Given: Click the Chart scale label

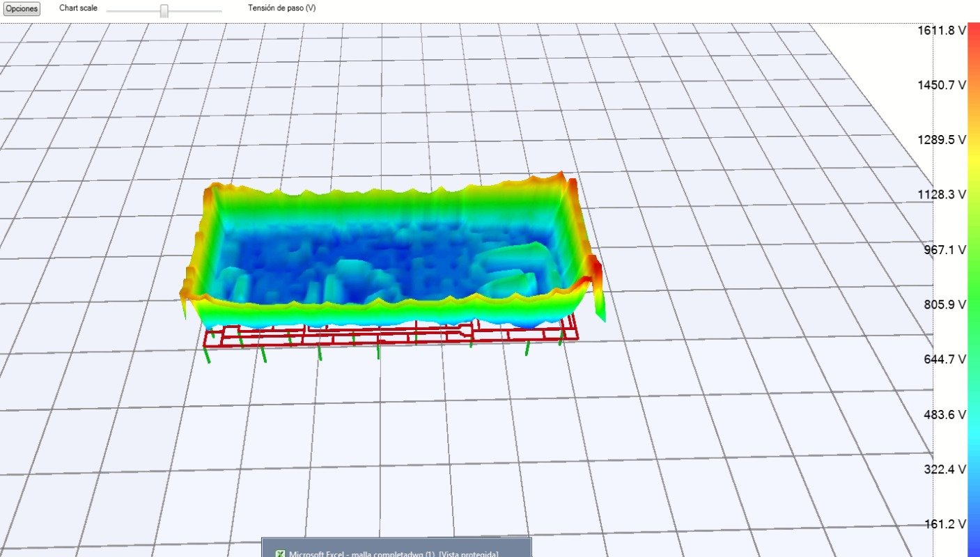Looking at the screenshot, I should [x=78, y=8].
